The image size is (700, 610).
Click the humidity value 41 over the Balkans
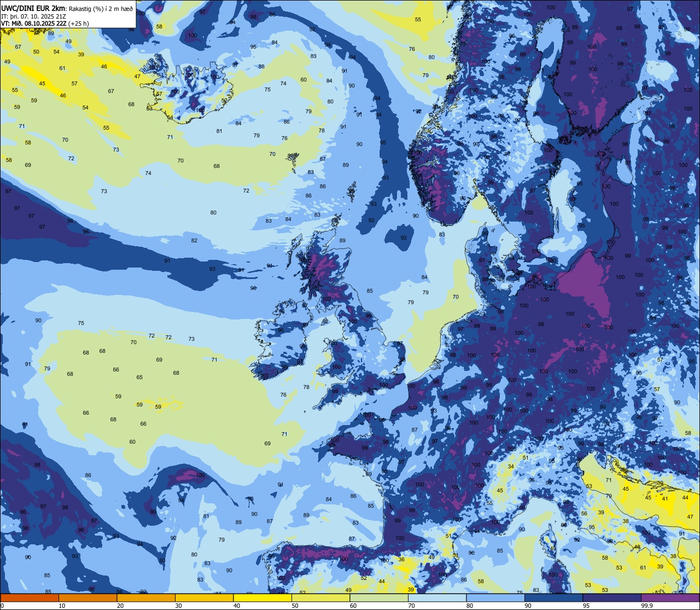pyautogui.click(x=665, y=498)
